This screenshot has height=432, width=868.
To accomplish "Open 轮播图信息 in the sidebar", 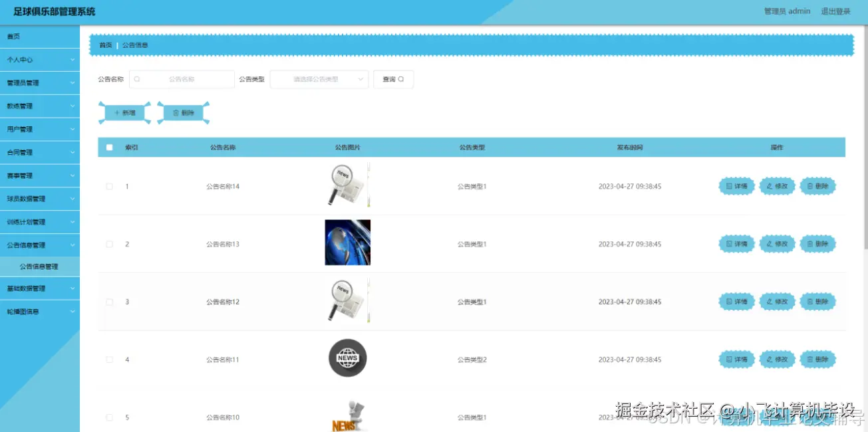I will coord(40,311).
